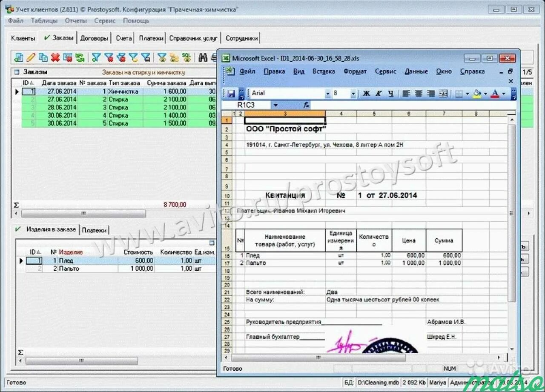Click the add filter funnel icon
545x392 pixels.
(96, 57)
